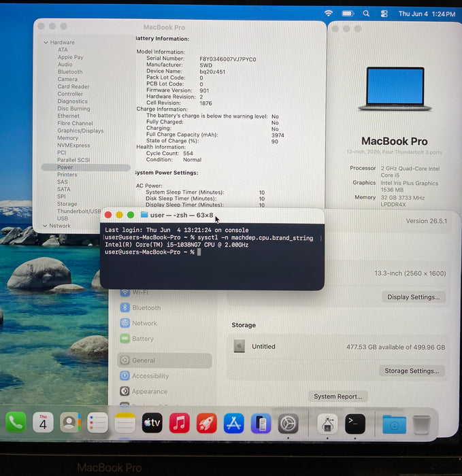Select Audio in the Hardware list
Viewport: 462px width, 476px height.
[65, 65]
